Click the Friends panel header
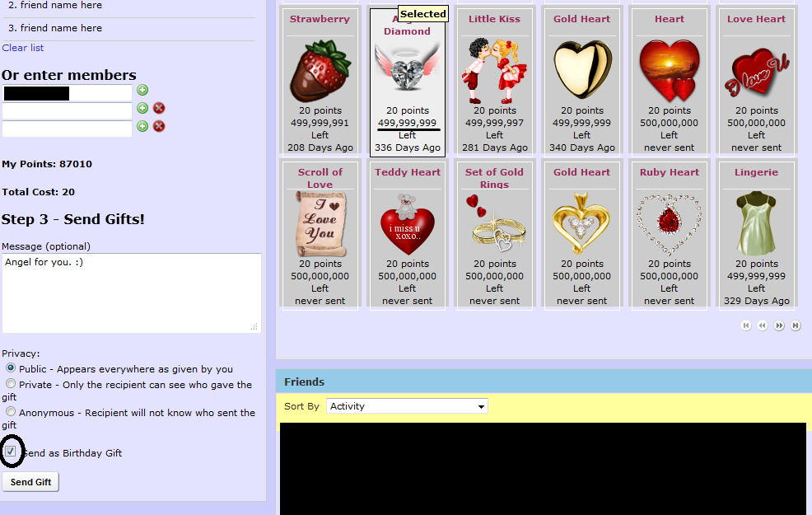This screenshot has width=812, height=515. 544,382
